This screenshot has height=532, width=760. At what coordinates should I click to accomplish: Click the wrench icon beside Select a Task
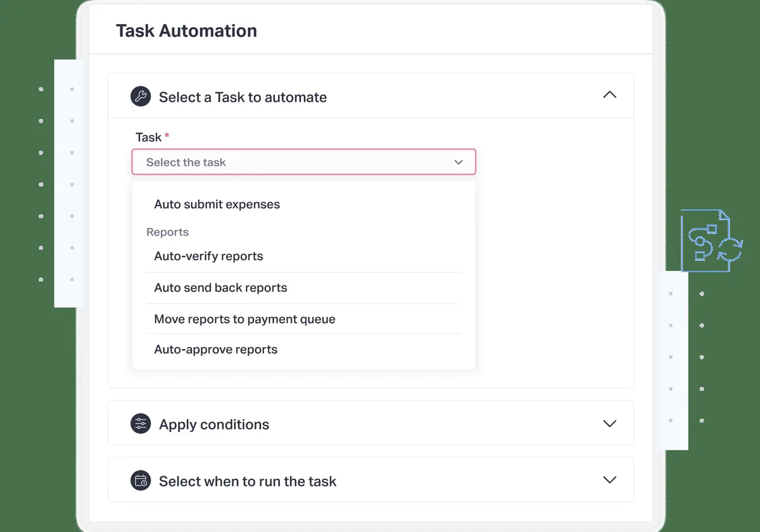[x=141, y=97]
